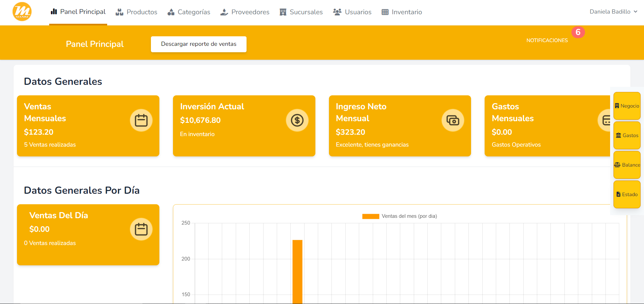The image size is (644, 304).
Task: Click Excelente, tienes ganancias text
Action: 372,145
